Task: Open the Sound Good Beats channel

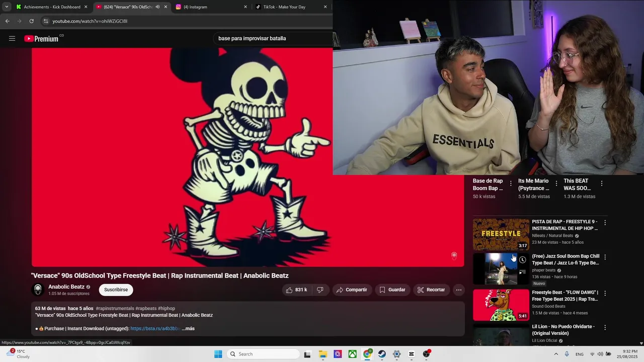Action: pyautogui.click(x=548, y=306)
